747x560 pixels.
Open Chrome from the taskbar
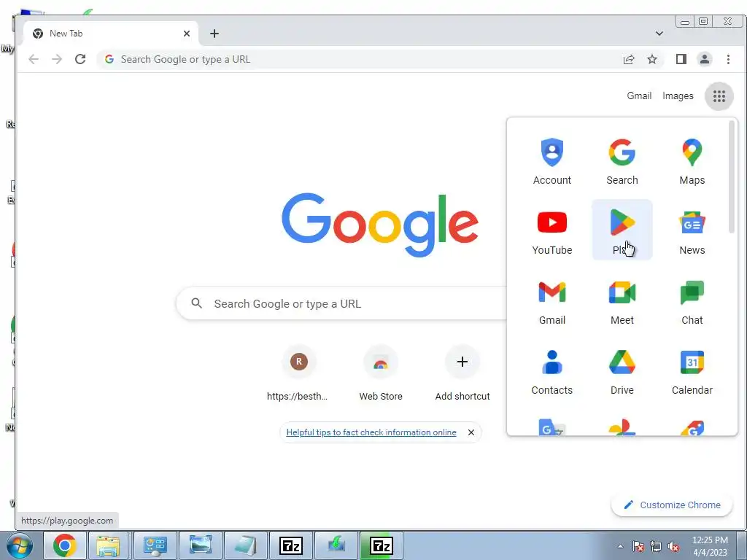point(65,545)
